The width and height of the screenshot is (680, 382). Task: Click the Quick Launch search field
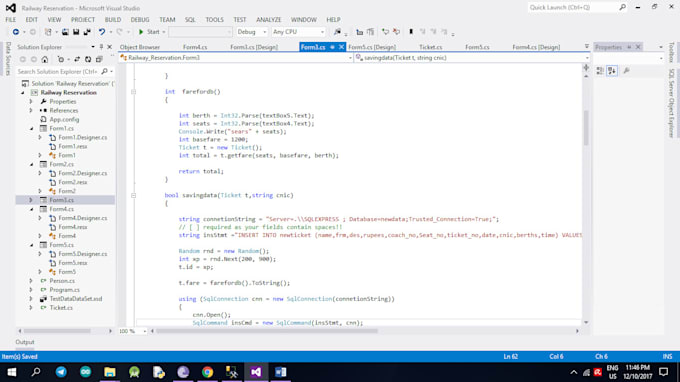(577, 7)
